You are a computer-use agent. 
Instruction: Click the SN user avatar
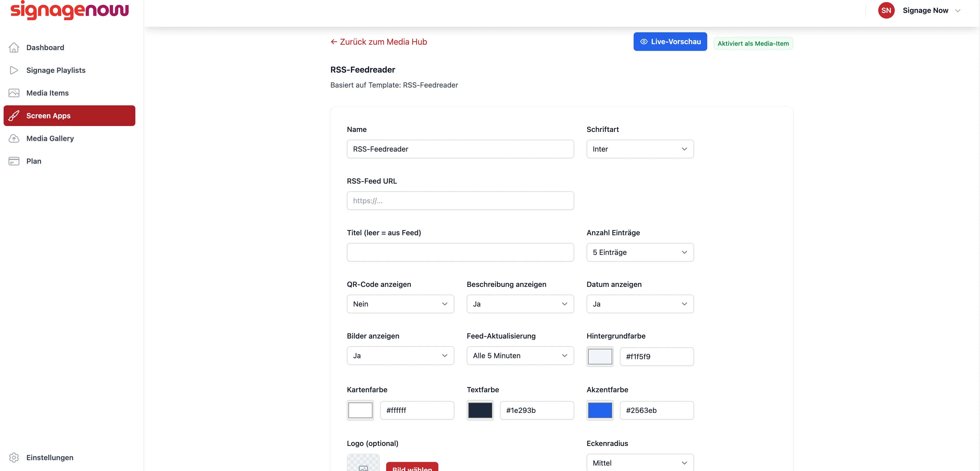tap(886, 10)
